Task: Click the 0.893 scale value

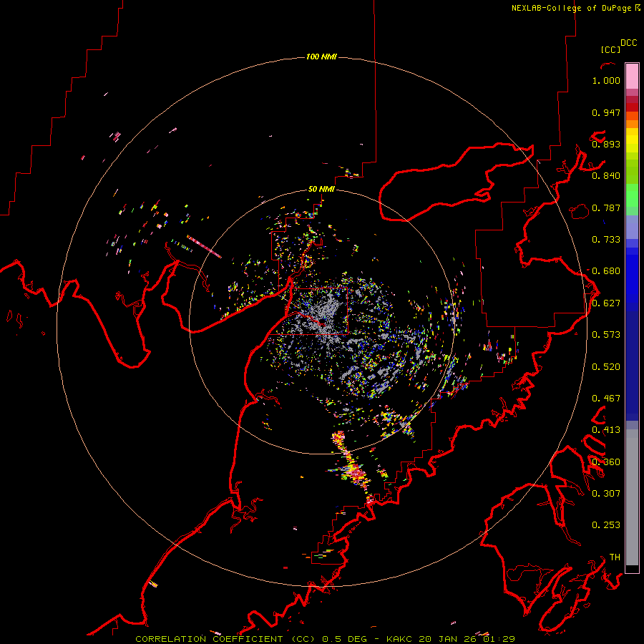Action: tap(606, 144)
